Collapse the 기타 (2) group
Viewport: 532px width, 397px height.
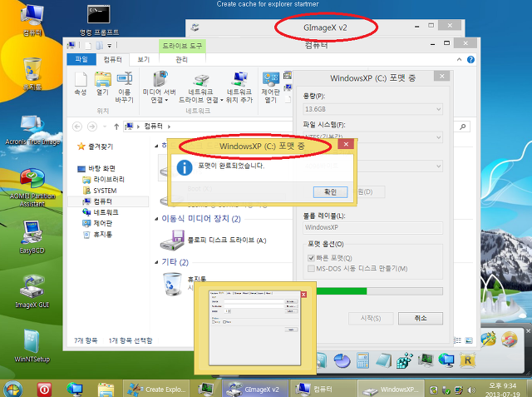pos(156,262)
